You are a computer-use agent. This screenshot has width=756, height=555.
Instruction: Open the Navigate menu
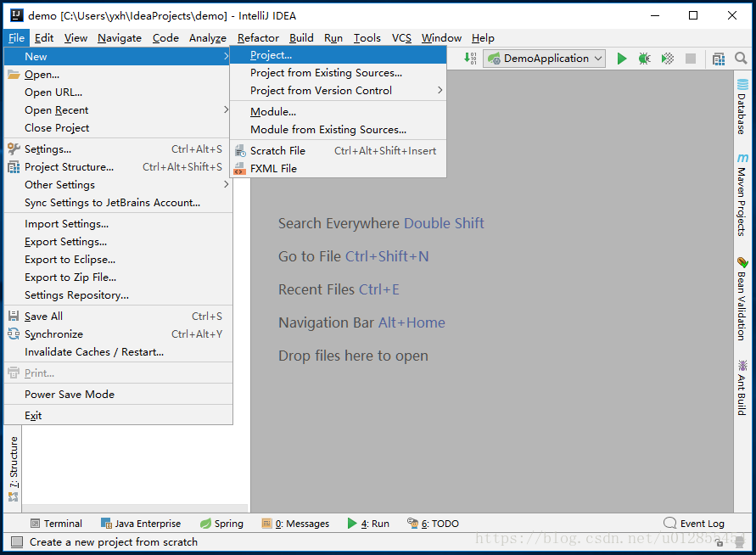(x=120, y=38)
